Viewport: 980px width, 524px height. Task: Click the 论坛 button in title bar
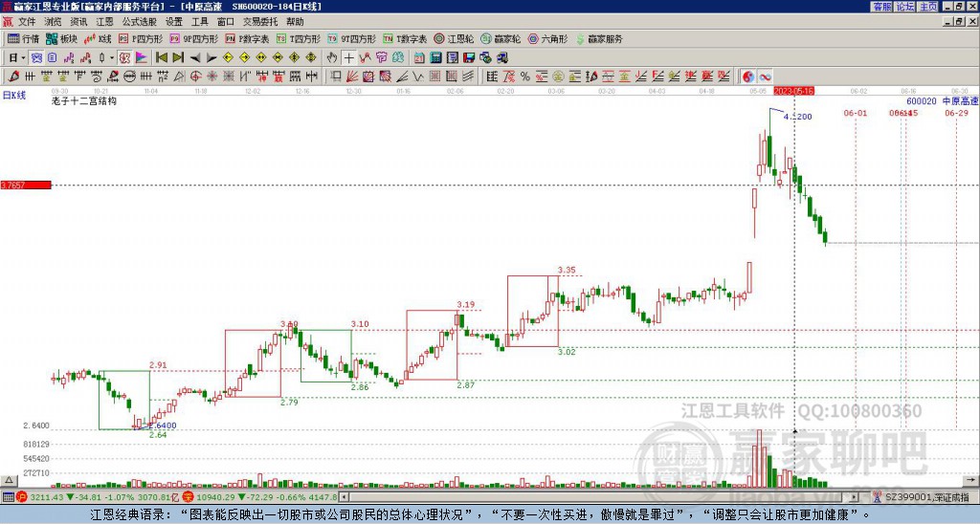tap(904, 7)
